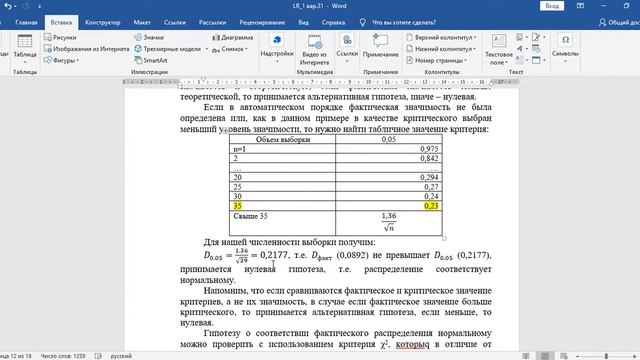Insert a table with the Таблица button
Image resolution: width=640 pixels, height=360 pixels.
(x=25, y=49)
